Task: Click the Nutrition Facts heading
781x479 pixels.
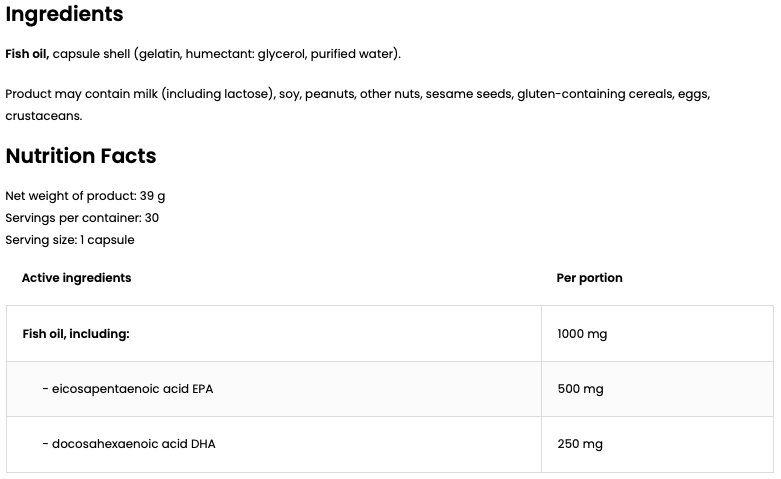Action: (81, 156)
